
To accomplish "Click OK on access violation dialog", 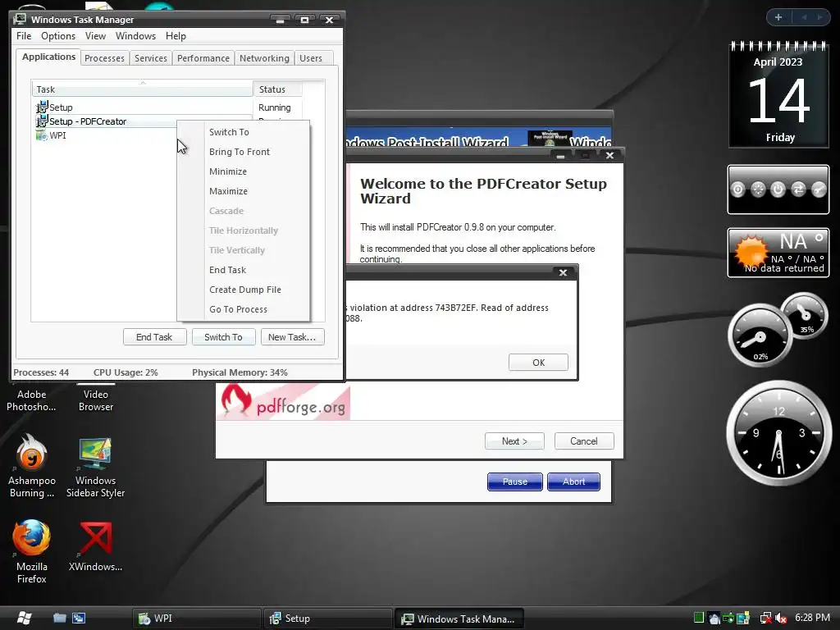I will point(538,362).
